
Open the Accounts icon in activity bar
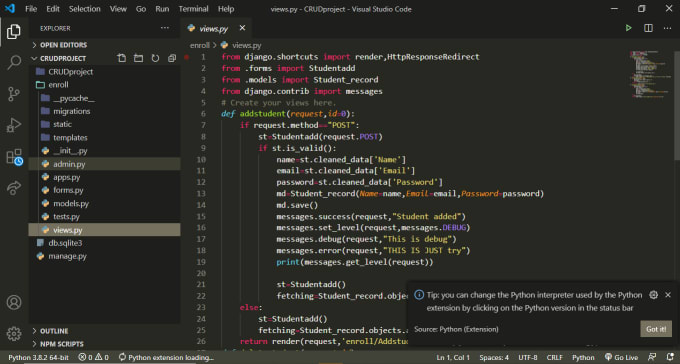click(x=14, y=302)
